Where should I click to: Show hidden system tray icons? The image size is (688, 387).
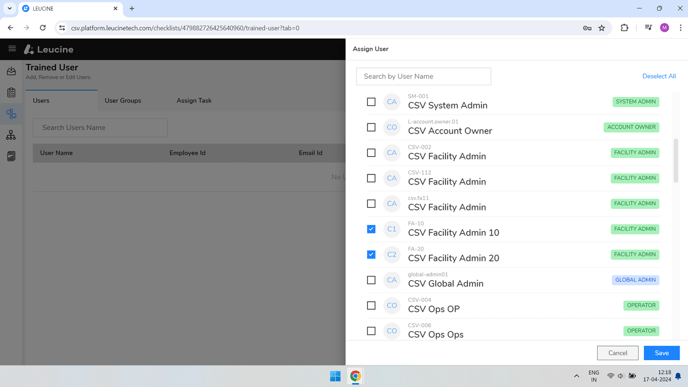pyautogui.click(x=576, y=376)
